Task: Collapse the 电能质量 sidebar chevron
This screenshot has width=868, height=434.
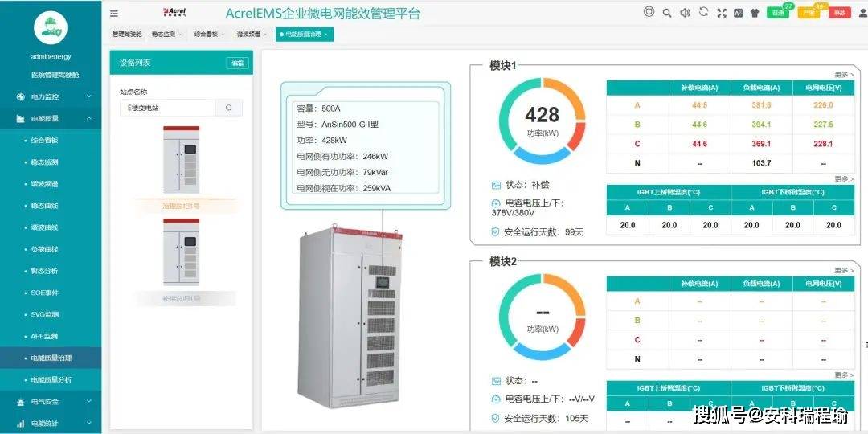Action: click(89, 118)
